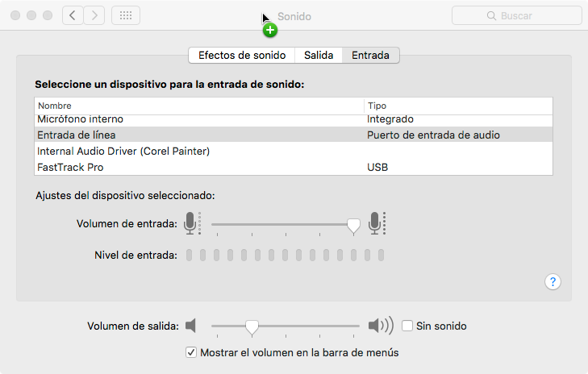Click the loud speaker icon beside output volume
This screenshot has height=374, width=588.
point(381,326)
